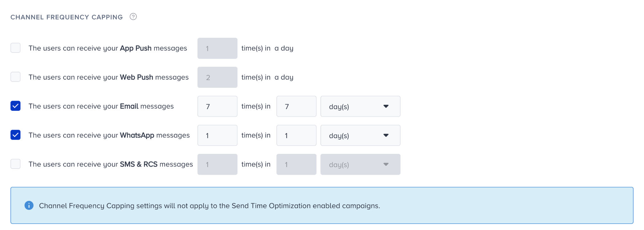Open the WhatsApp day(s) period dropdown

coord(360,135)
